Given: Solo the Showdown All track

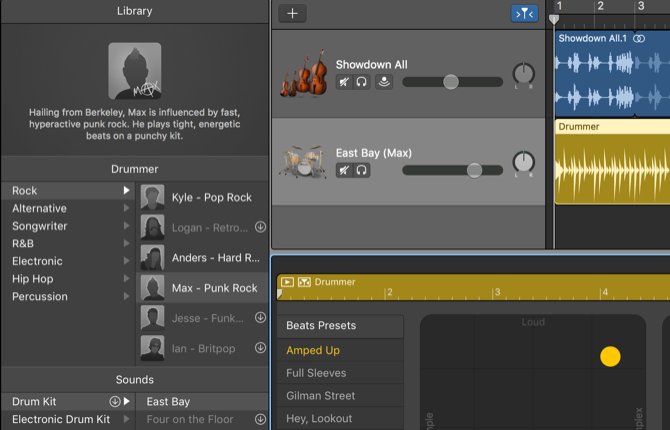Looking at the screenshot, I should (361, 82).
